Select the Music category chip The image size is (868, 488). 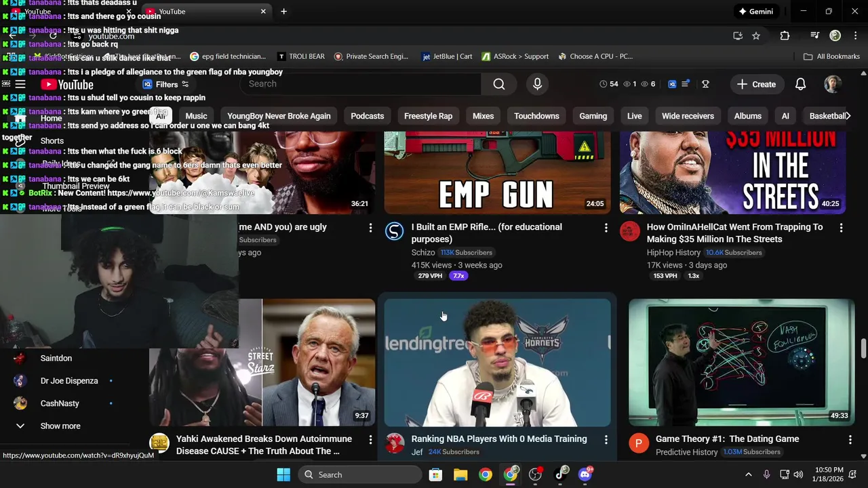click(196, 116)
